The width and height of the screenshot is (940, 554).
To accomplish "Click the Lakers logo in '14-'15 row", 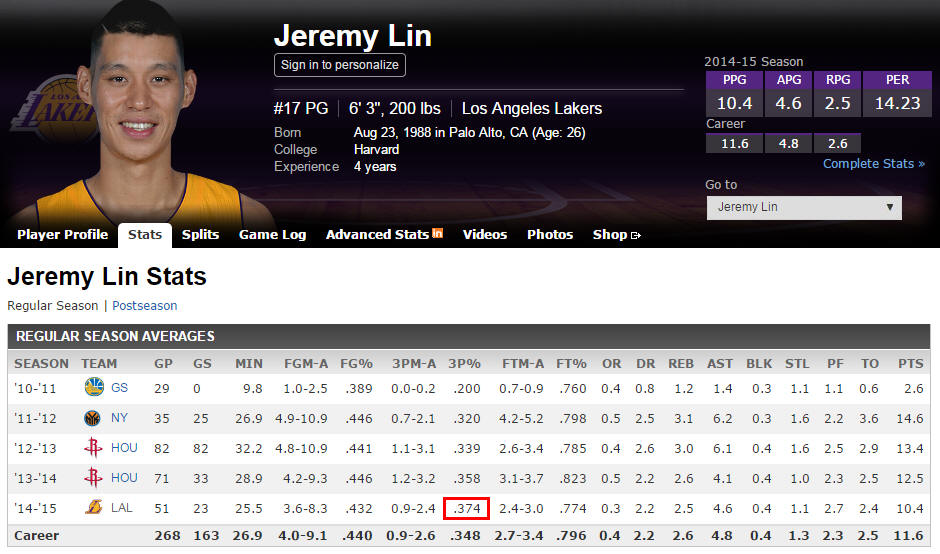I will 94,507.
